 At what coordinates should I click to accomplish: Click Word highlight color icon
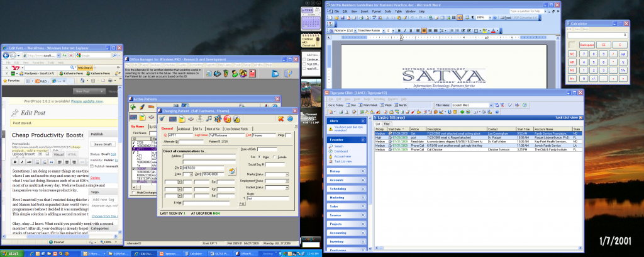(x=485, y=30)
